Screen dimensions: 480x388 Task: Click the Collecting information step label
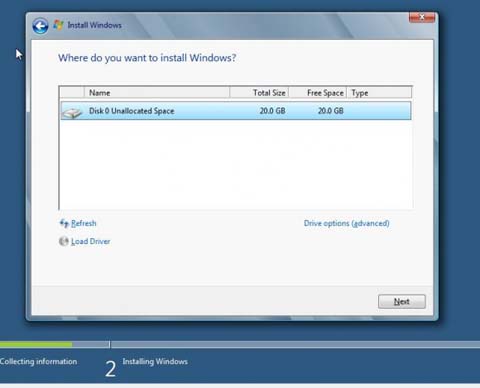pos(38,362)
